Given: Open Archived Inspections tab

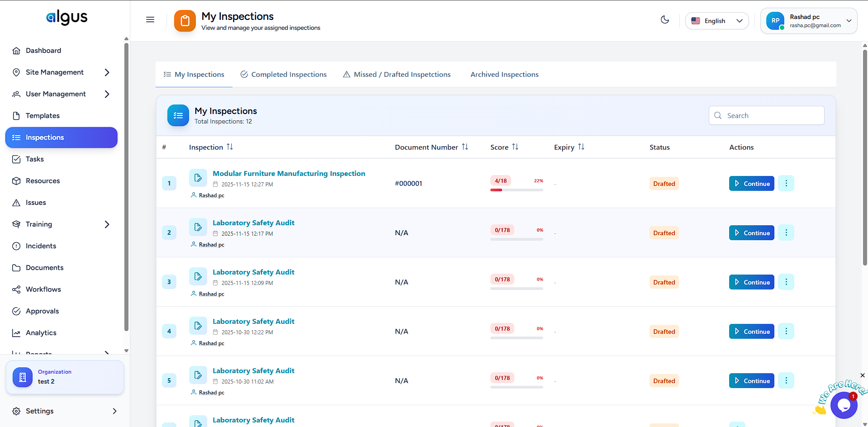Looking at the screenshot, I should coord(504,75).
